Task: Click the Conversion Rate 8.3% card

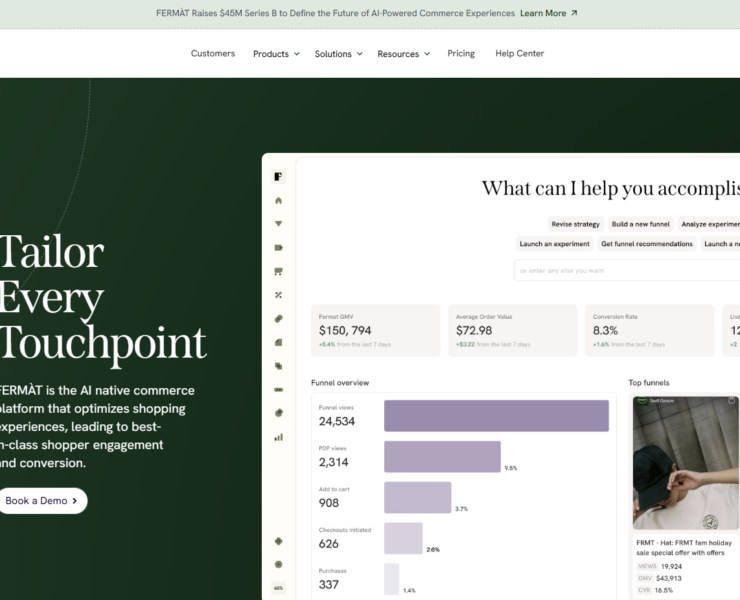Action: coord(649,330)
